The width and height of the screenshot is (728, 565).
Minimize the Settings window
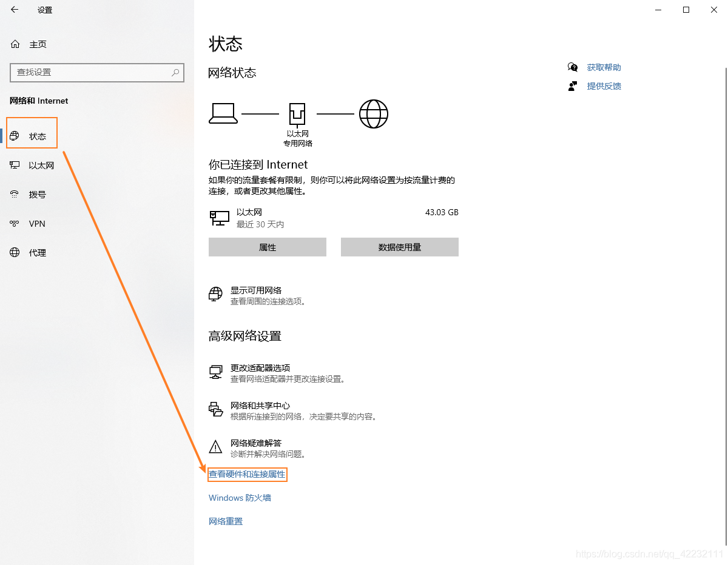[x=658, y=10]
